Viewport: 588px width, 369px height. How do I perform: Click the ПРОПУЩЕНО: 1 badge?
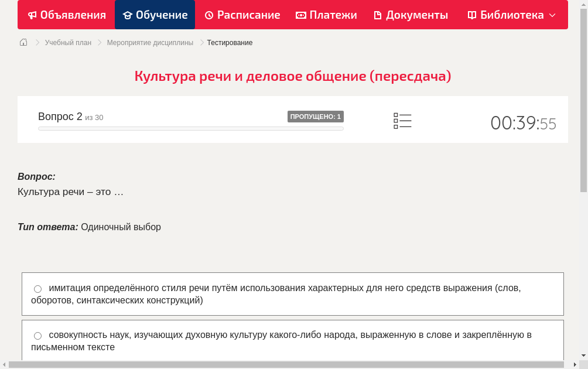click(x=315, y=117)
